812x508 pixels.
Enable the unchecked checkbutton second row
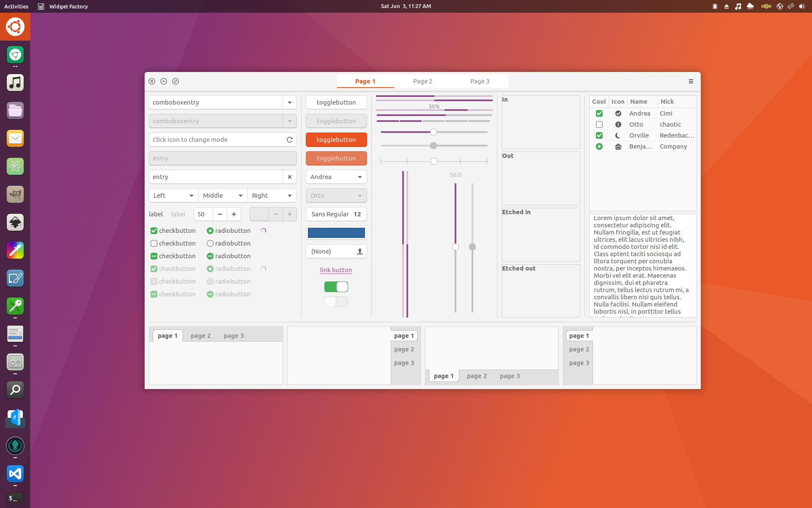coord(153,243)
